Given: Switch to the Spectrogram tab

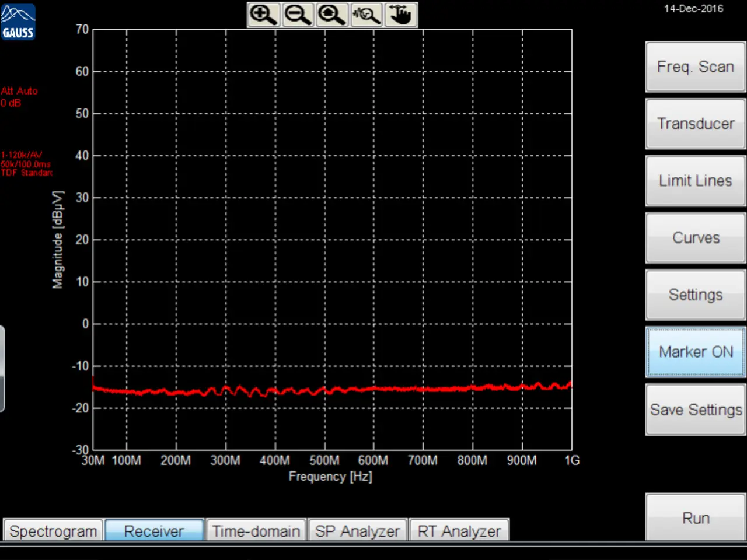Looking at the screenshot, I should 53,531.
